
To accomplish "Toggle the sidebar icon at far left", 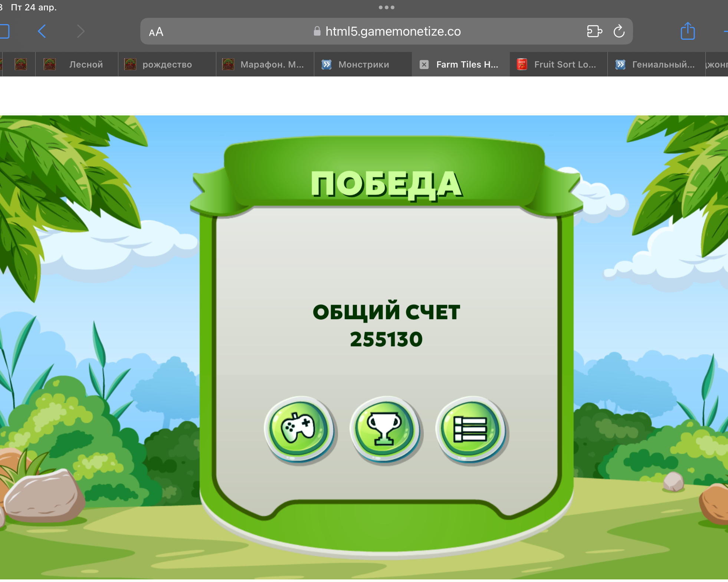I will pos(4,31).
